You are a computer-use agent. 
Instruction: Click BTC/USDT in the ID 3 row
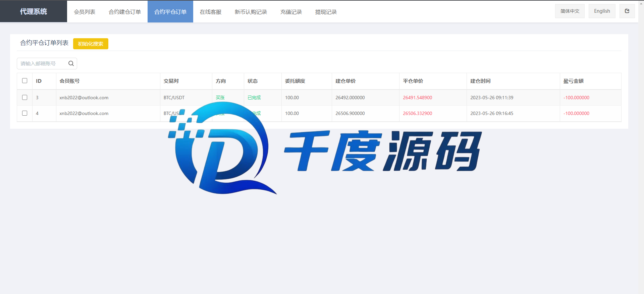(174, 98)
